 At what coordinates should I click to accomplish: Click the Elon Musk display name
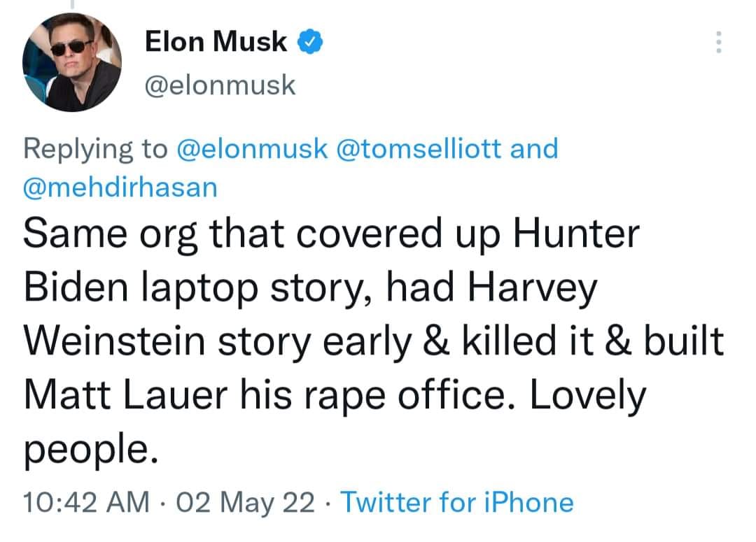click(x=216, y=43)
